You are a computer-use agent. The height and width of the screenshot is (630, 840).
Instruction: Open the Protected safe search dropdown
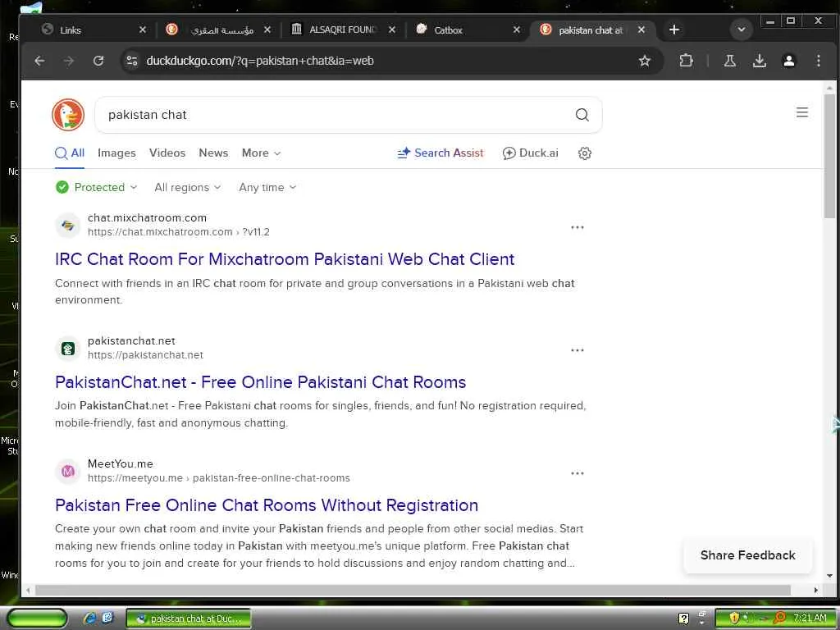pos(97,188)
